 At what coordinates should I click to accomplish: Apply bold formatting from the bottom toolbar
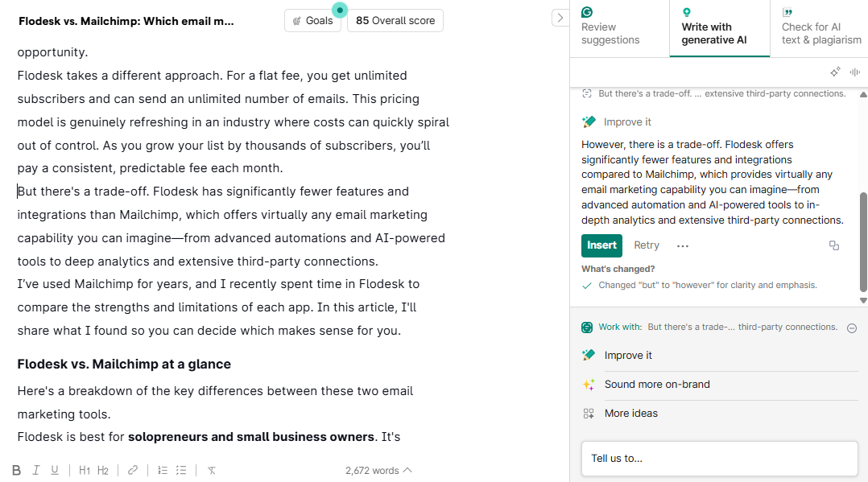tap(16, 471)
